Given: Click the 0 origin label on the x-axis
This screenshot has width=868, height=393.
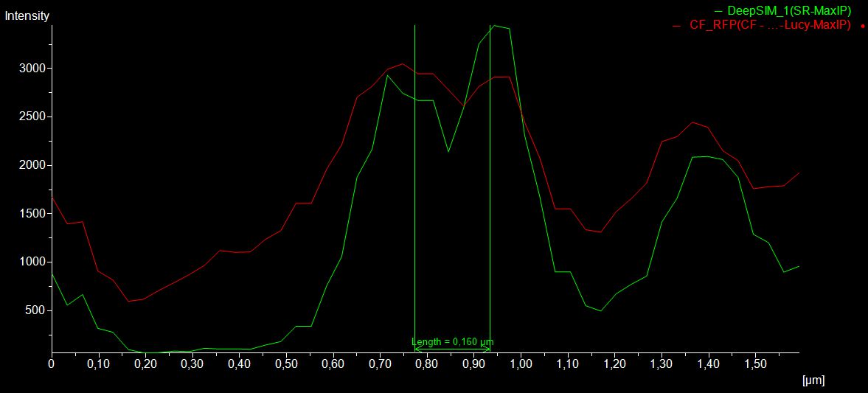Looking at the screenshot, I should (52, 364).
